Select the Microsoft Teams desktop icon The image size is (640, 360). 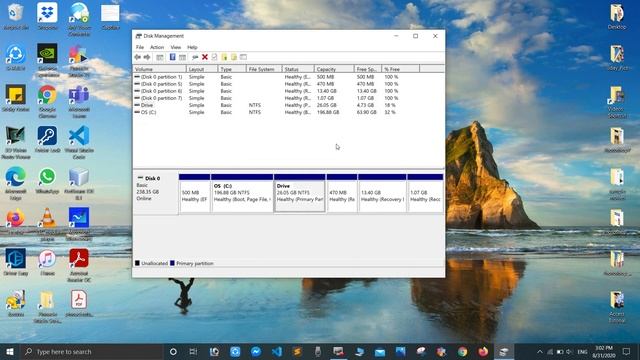click(x=79, y=101)
